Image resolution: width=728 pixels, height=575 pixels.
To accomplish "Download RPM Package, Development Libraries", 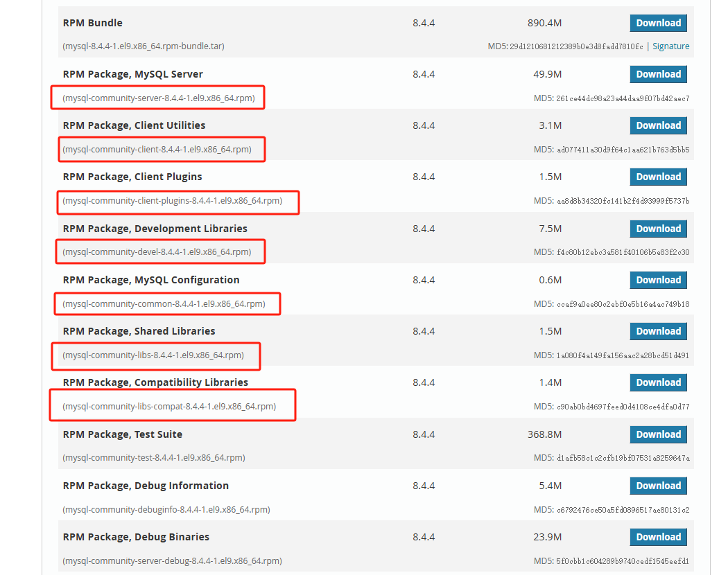I will pyautogui.click(x=659, y=229).
